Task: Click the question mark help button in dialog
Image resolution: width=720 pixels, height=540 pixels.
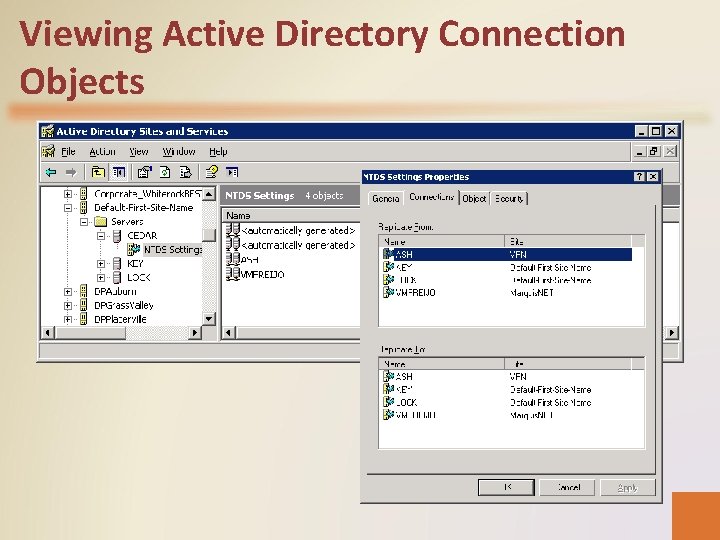Action: pos(639,177)
